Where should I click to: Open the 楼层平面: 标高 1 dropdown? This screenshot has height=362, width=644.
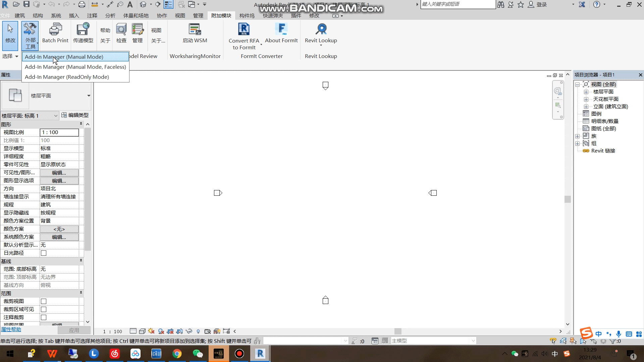pos(30,116)
